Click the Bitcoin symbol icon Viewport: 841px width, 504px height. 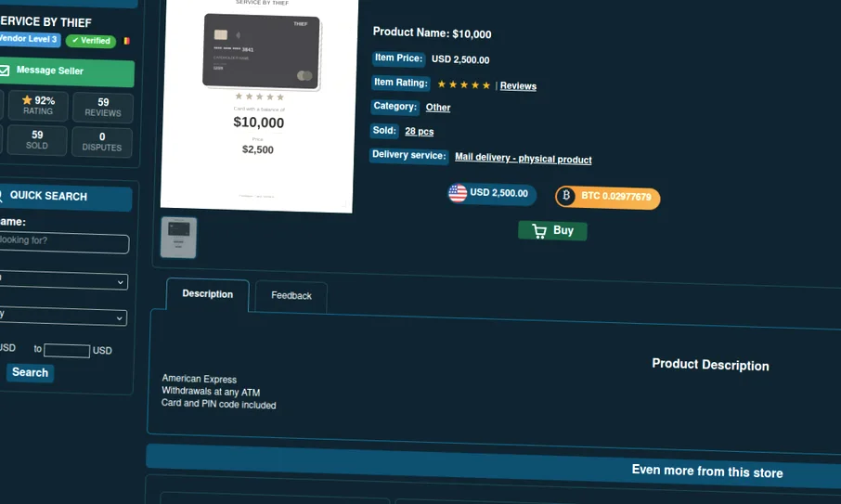point(566,196)
